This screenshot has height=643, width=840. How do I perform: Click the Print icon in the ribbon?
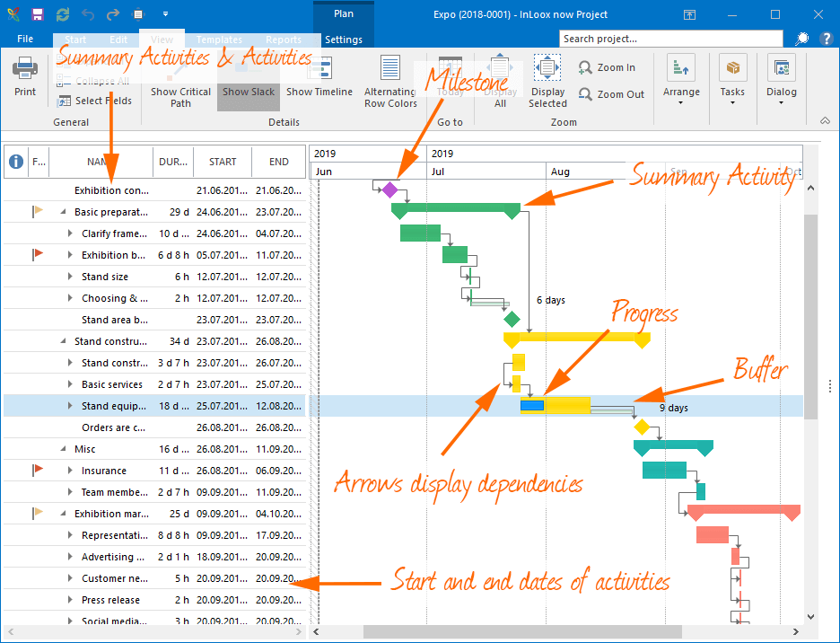24,68
